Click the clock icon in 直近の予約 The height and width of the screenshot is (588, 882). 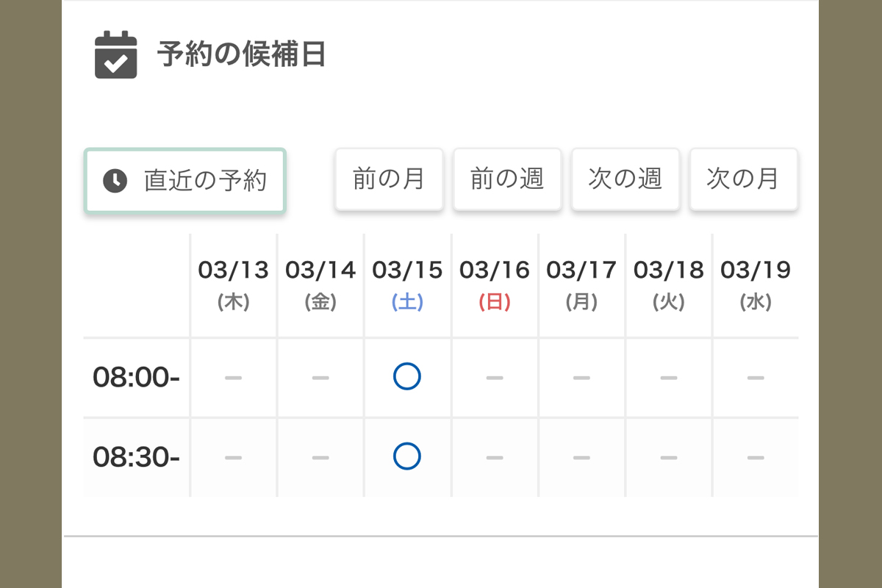[115, 181]
